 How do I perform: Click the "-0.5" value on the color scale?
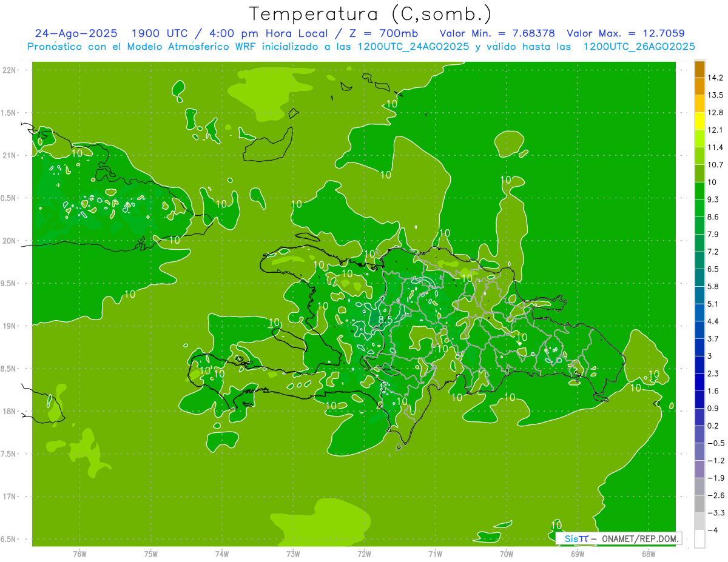click(715, 443)
